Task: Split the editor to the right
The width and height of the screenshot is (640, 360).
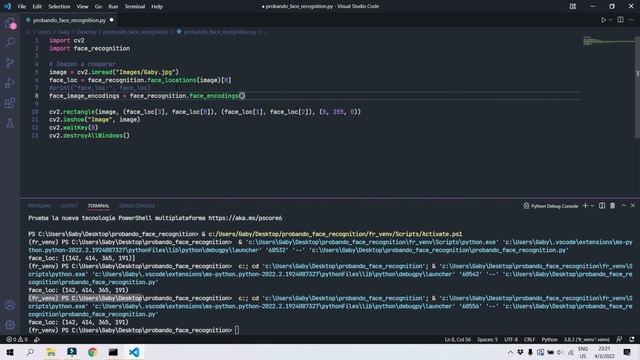Action: (620, 20)
